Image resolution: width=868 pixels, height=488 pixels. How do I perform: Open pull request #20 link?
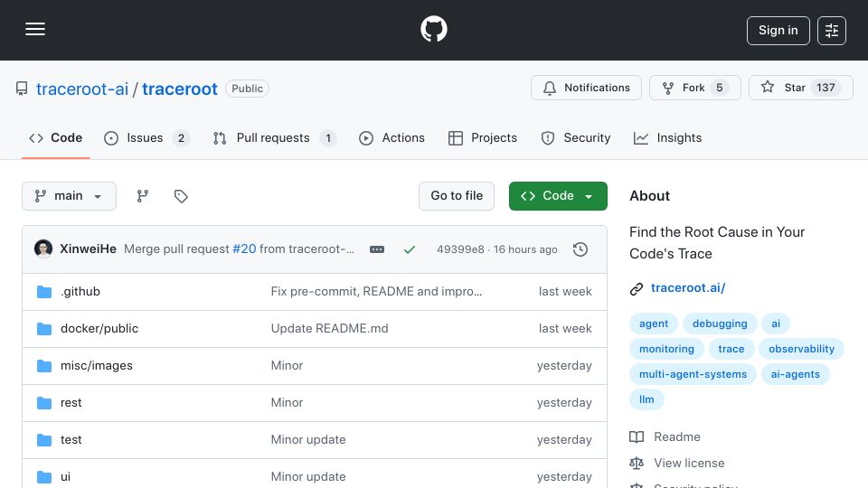click(244, 249)
